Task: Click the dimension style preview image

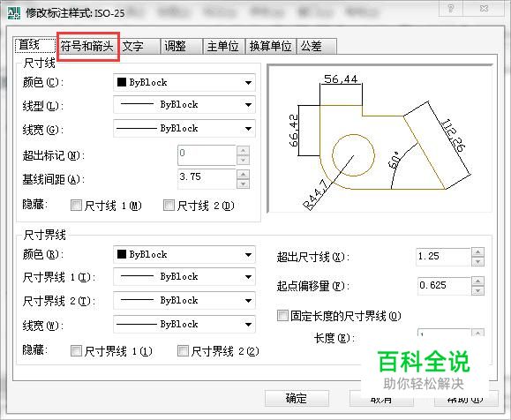Action: (379, 139)
